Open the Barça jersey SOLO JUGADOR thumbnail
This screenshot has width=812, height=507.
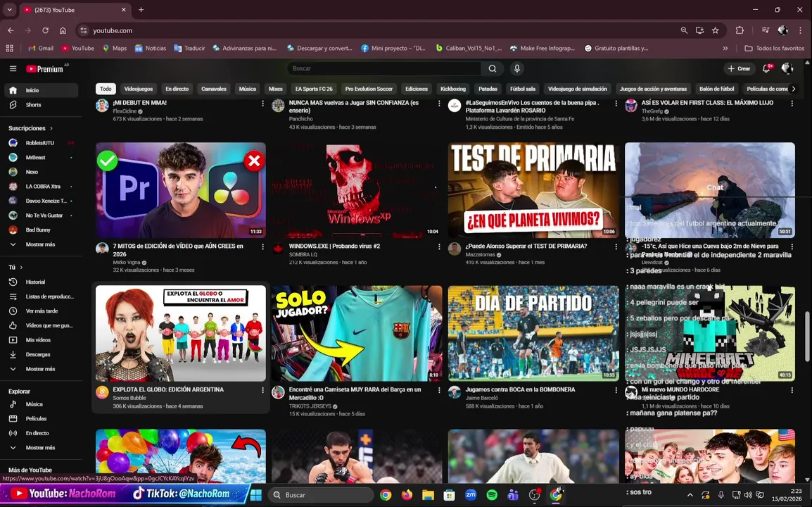pos(357,333)
